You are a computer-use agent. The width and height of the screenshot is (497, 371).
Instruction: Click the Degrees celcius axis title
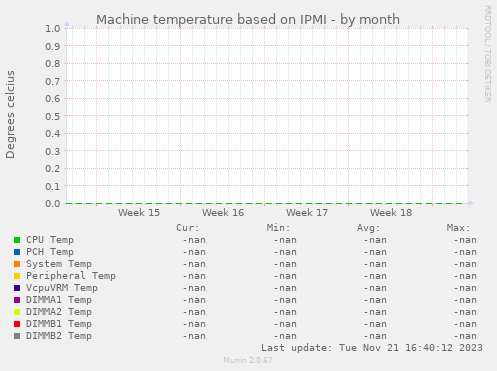pyautogui.click(x=10, y=115)
